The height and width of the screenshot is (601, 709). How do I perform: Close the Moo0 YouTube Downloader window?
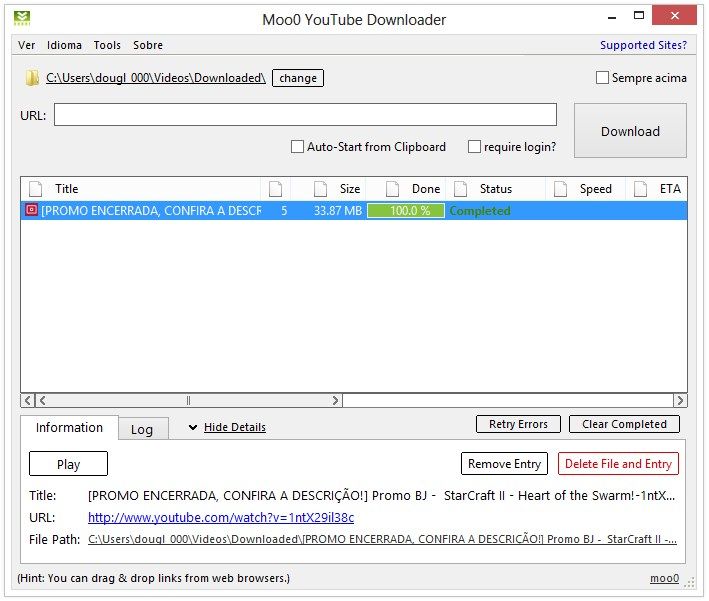674,16
